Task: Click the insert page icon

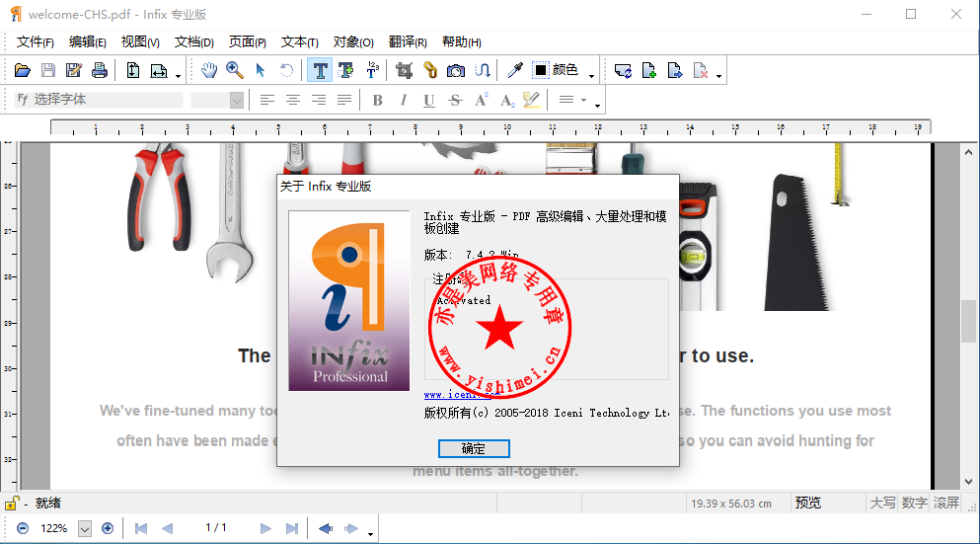Action: point(648,70)
